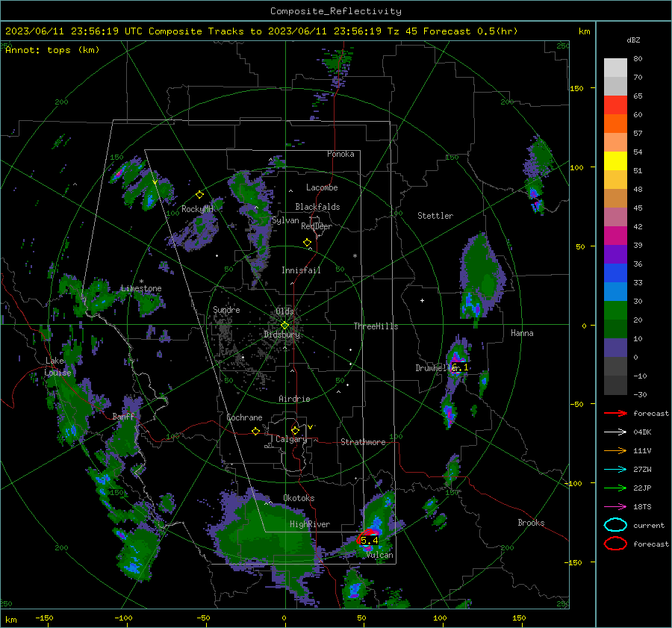Click the Composite_Reflectivity title
Screen dimensions: 672x628
pos(336,11)
